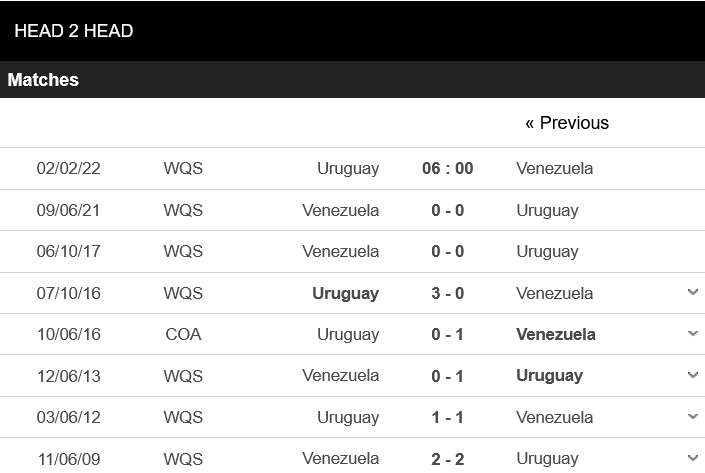
Task: Click the 02/02/22 match date
Action: (x=68, y=168)
